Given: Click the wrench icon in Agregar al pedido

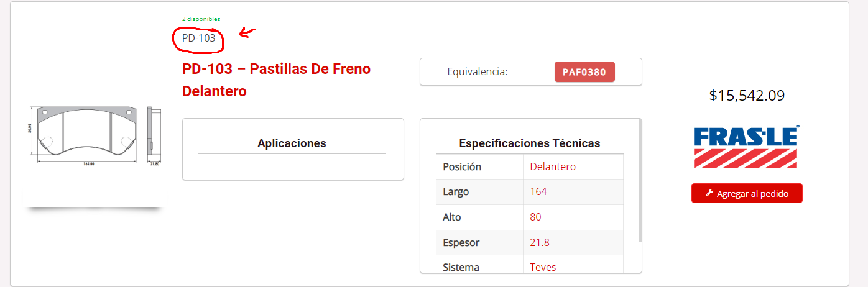Looking at the screenshot, I should pyautogui.click(x=709, y=193).
